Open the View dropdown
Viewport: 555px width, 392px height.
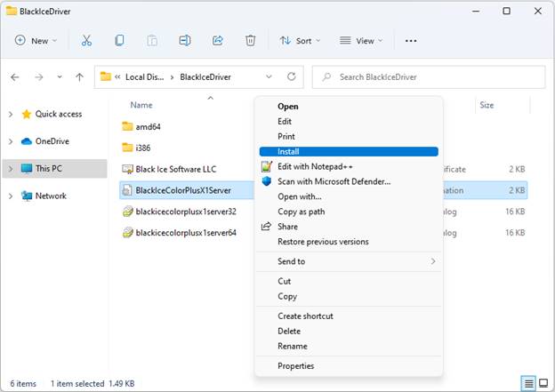pos(363,41)
